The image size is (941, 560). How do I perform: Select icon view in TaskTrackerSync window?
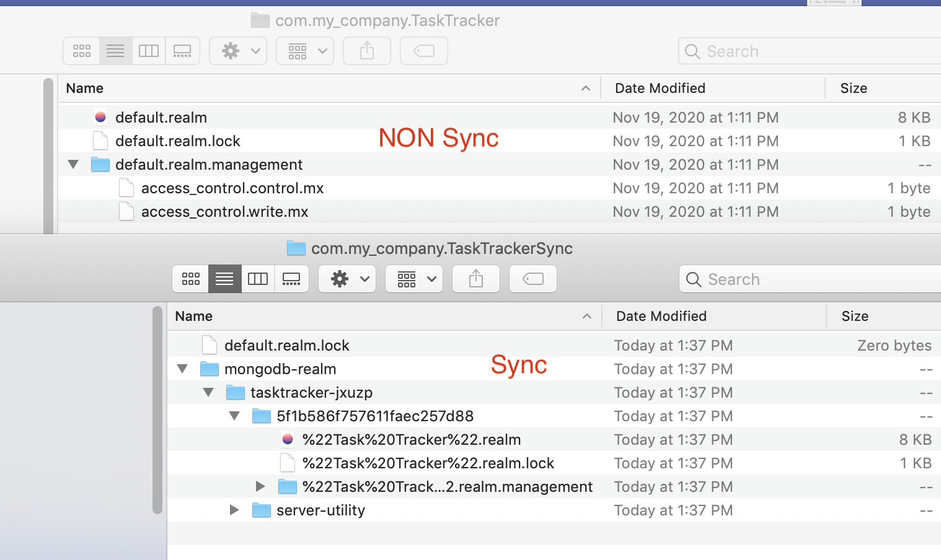coord(191,279)
